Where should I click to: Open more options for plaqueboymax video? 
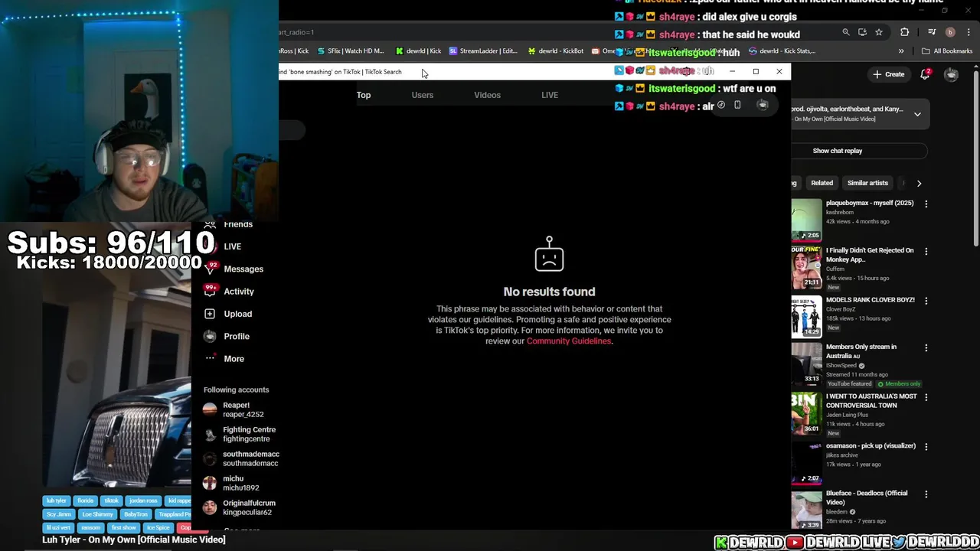click(x=926, y=204)
